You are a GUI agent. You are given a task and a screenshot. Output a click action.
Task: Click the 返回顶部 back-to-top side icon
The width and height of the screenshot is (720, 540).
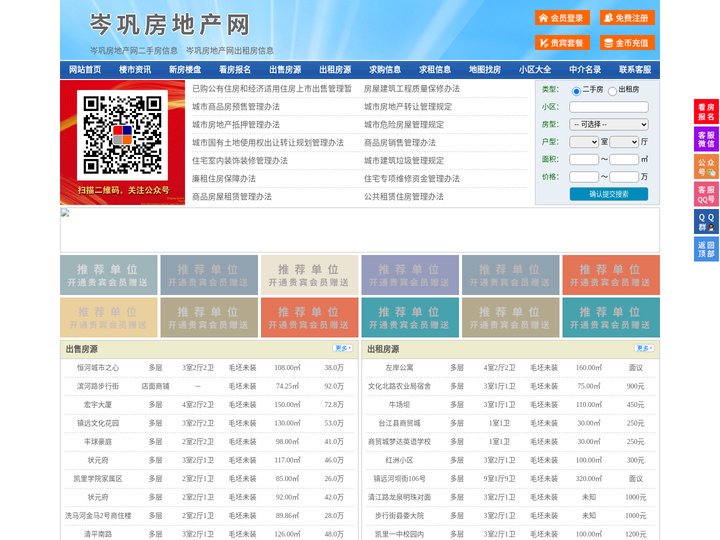click(706, 249)
